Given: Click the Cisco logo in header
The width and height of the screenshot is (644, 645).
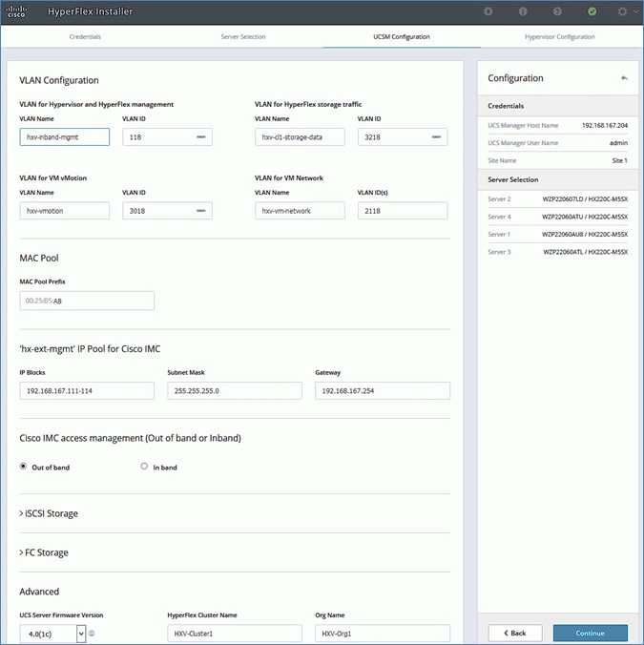Looking at the screenshot, I should tap(16, 11).
